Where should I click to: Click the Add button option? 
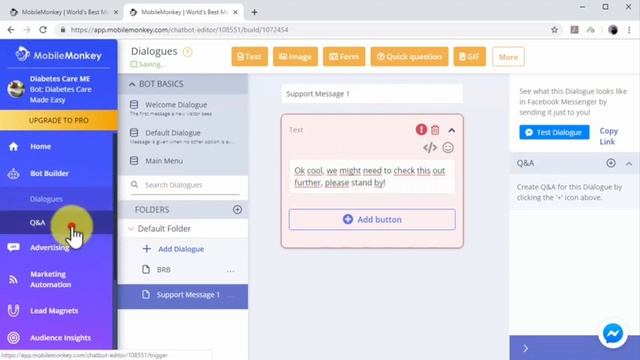point(372,219)
